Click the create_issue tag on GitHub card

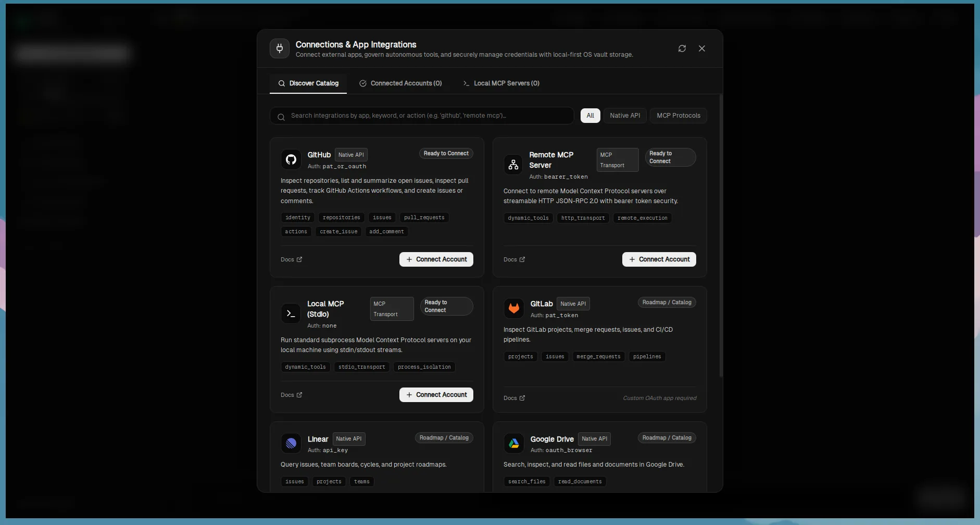tap(339, 232)
